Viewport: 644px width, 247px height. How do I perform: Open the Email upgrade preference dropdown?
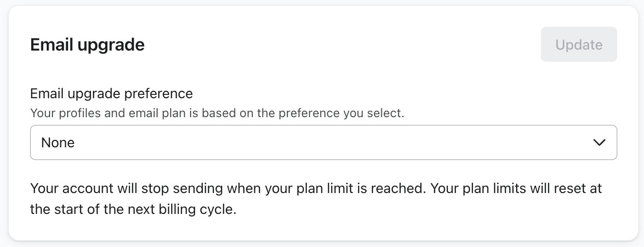(x=323, y=142)
